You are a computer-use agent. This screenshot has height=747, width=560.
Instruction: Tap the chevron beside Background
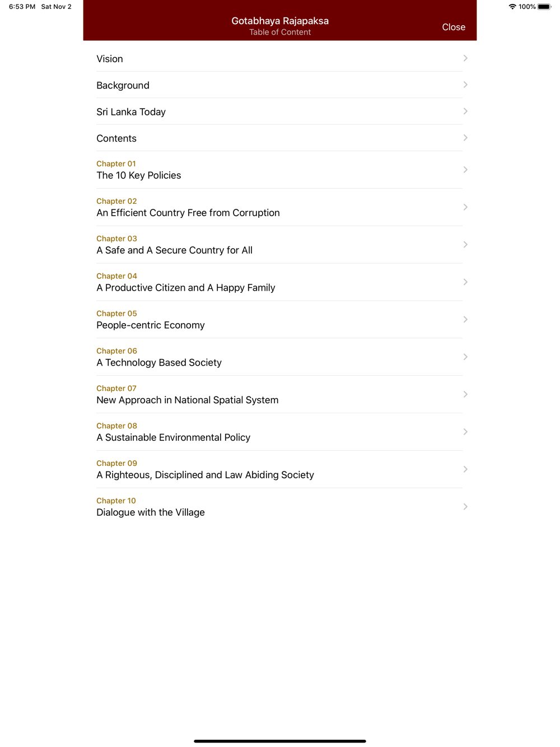465,85
